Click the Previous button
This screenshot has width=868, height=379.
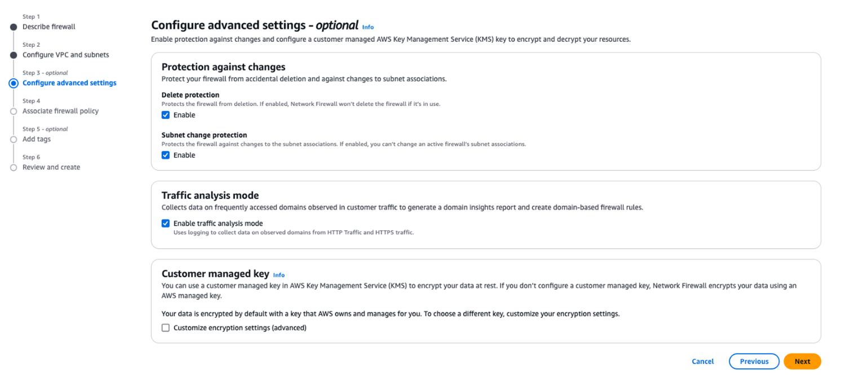click(x=754, y=361)
